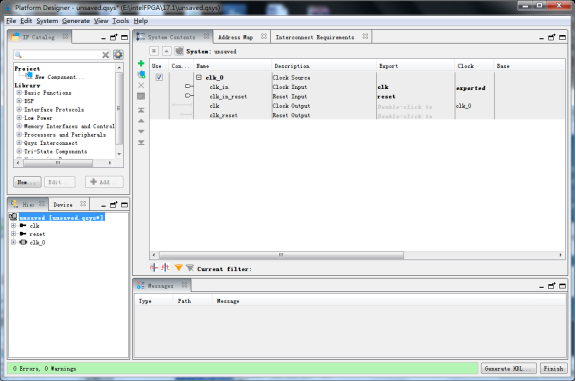Expand the DSP library category
This screenshot has width=576, height=381.
coord(19,101)
